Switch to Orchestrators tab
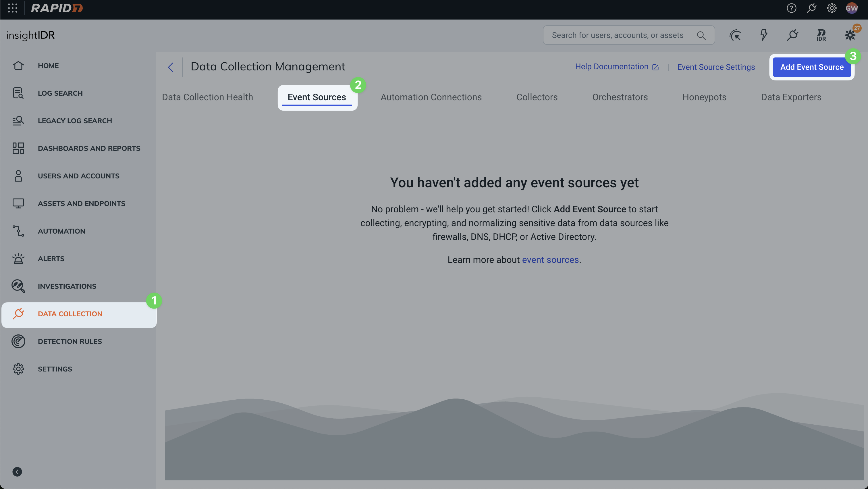Image resolution: width=868 pixels, height=489 pixels. (x=620, y=97)
